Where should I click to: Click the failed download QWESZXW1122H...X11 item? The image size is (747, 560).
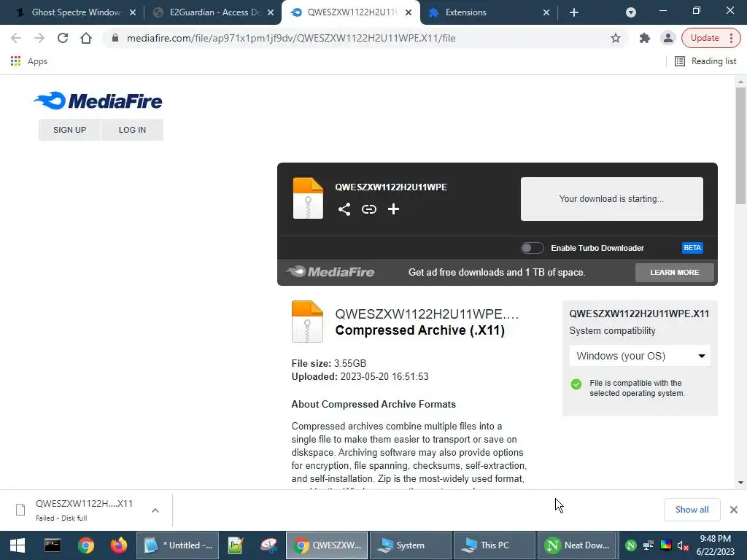(x=84, y=510)
